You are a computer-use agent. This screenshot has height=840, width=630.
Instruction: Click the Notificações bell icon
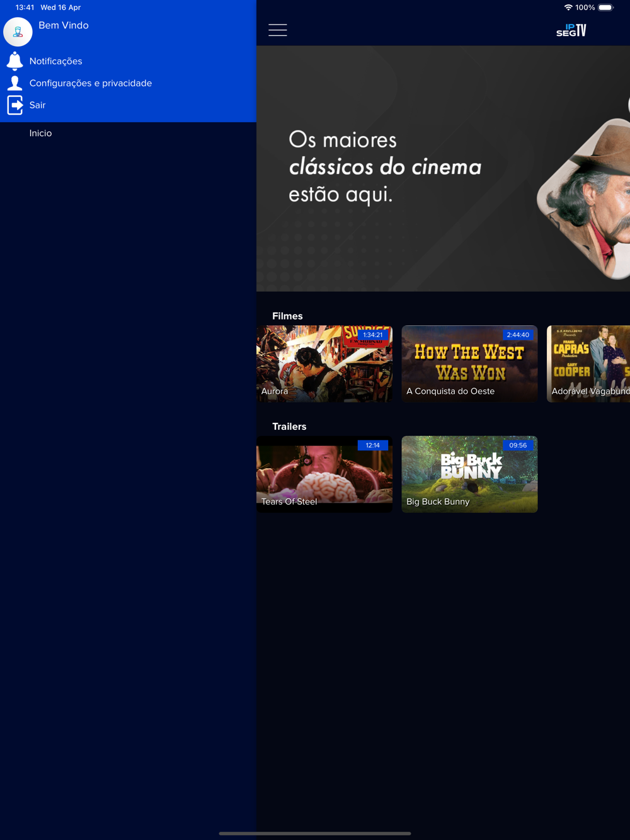[x=14, y=60]
